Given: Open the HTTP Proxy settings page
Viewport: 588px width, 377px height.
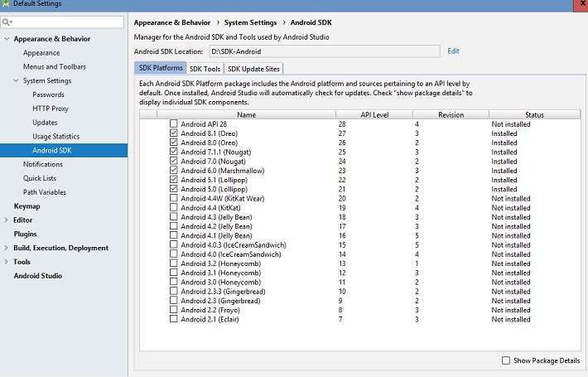Looking at the screenshot, I should (51, 109).
